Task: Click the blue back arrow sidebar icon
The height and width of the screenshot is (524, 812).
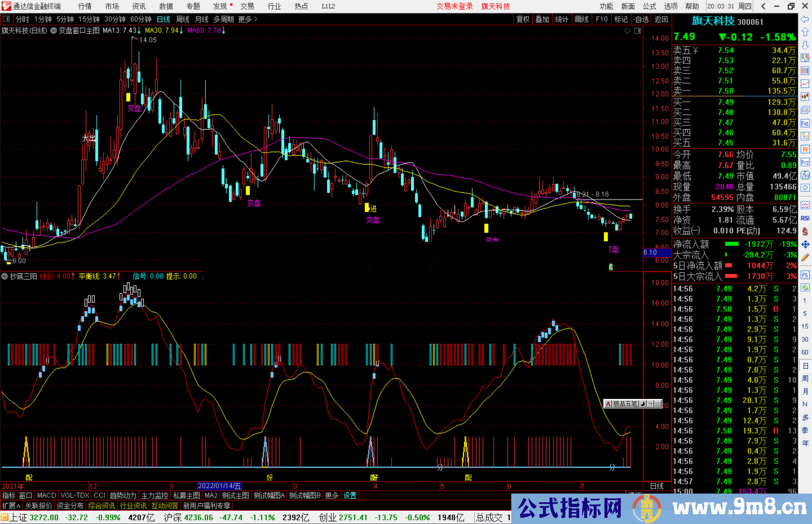Action: click(805, 19)
